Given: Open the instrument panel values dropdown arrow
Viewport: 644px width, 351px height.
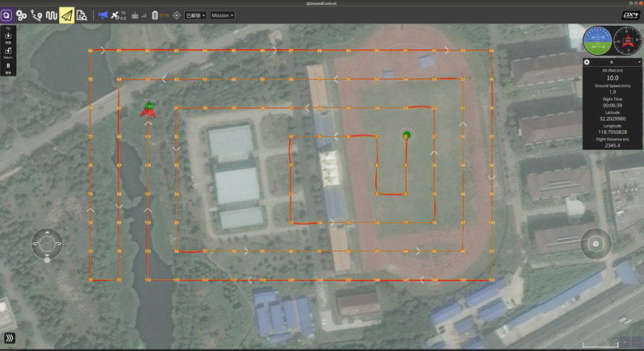Looking at the screenshot, I should click(617, 61).
